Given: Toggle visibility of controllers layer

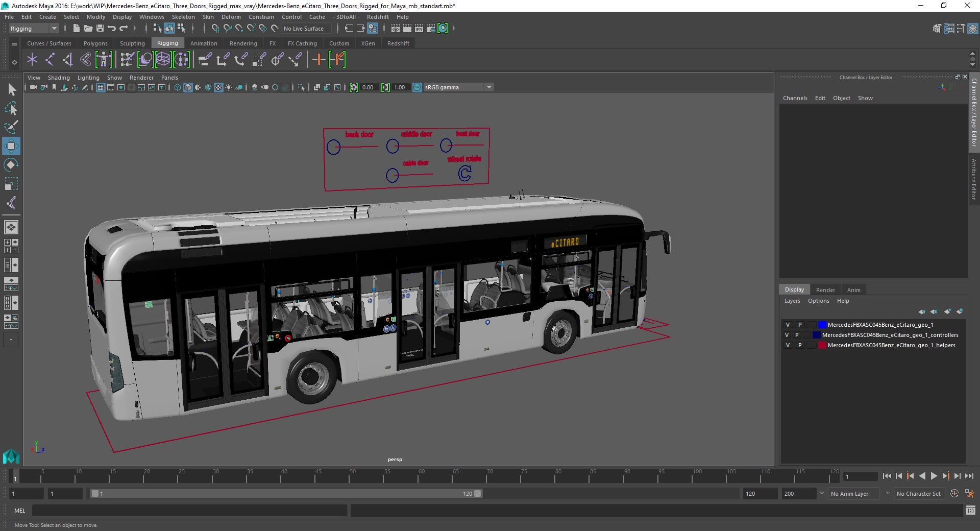Looking at the screenshot, I should tap(787, 335).
